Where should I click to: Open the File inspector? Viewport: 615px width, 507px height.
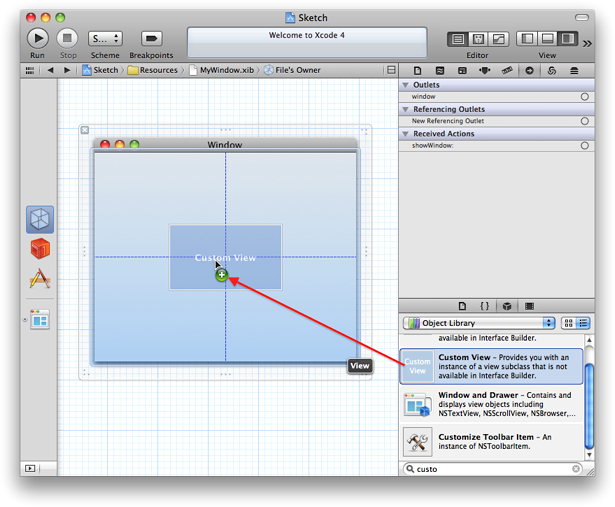coord(417,71)
